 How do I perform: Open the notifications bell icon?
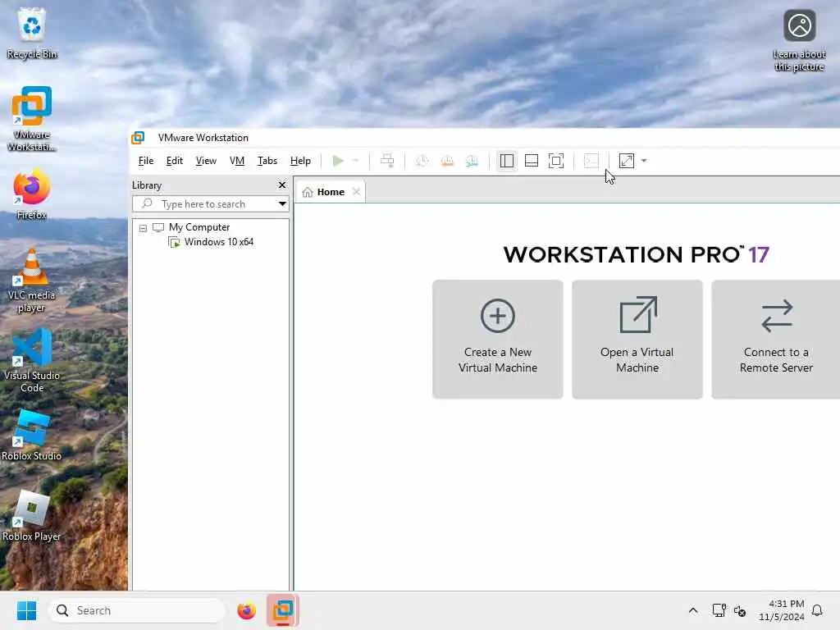[817, 610]
